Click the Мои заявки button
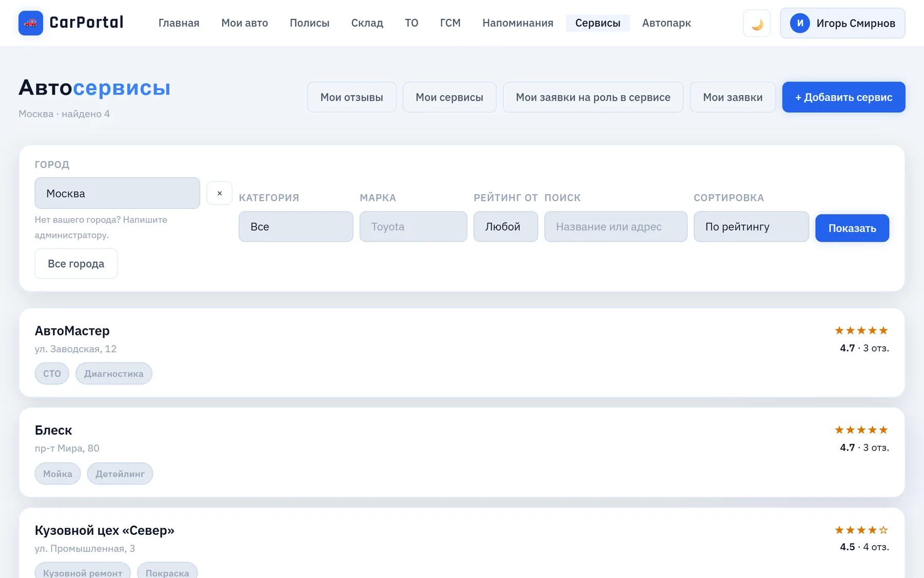Viewport: 924px width, 578px height. click(x=733, y=97)
